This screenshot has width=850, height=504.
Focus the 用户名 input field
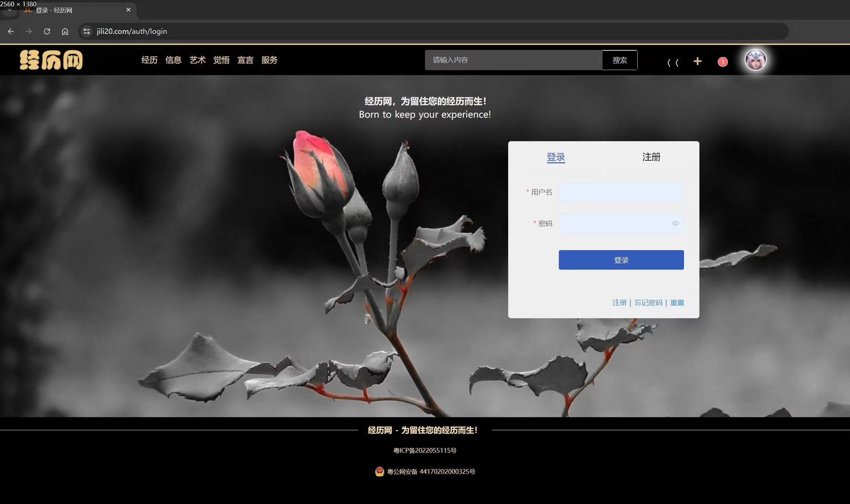point(621,192)
